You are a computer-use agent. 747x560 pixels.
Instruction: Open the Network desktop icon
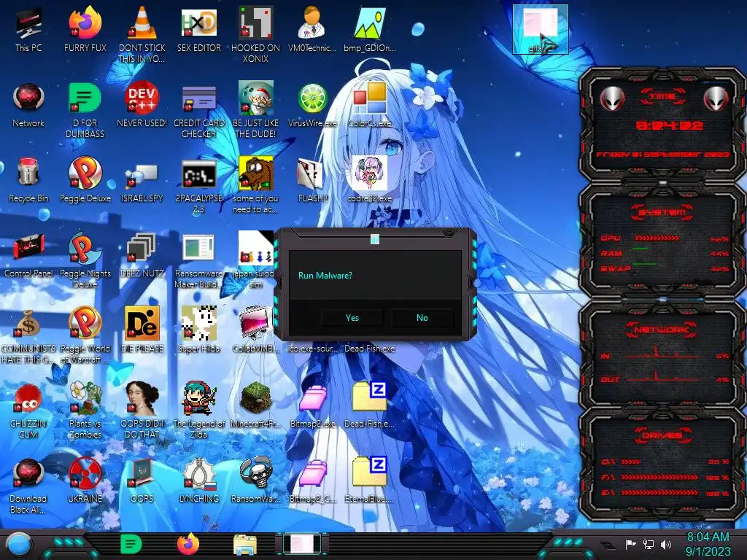click(28, 105)
